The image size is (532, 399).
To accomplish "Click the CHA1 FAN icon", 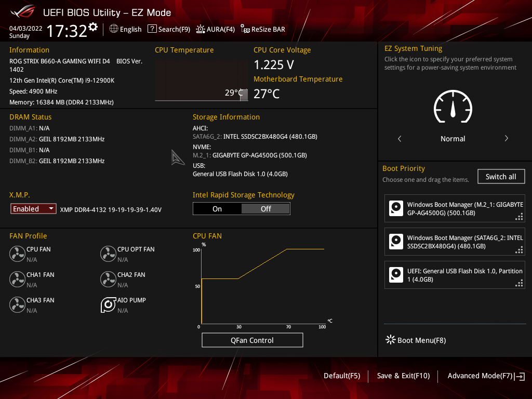I will click(17, 279).
